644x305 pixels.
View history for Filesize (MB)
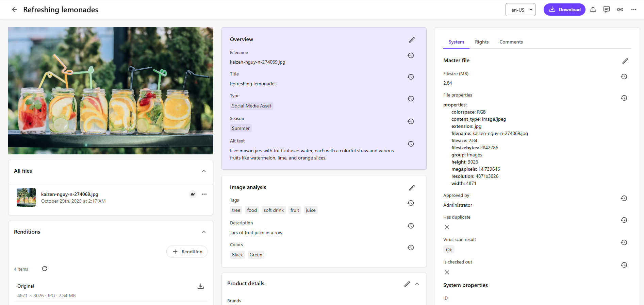point(624,77)
